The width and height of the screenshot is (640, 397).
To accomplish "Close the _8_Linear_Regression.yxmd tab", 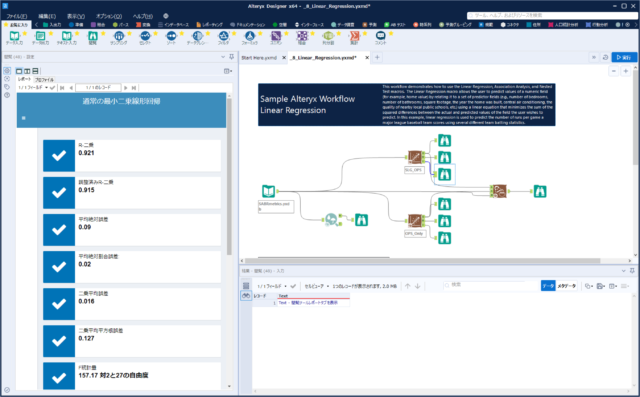I will tap(367, 58).
